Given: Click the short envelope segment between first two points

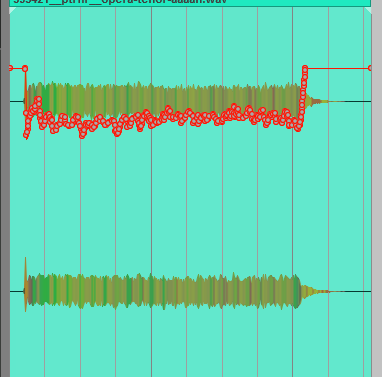Looking at the screenshot, I should point(18,68).
